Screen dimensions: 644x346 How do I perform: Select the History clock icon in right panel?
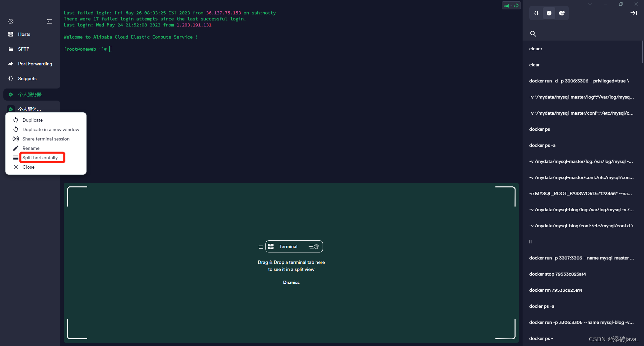(x=549, y=13)
